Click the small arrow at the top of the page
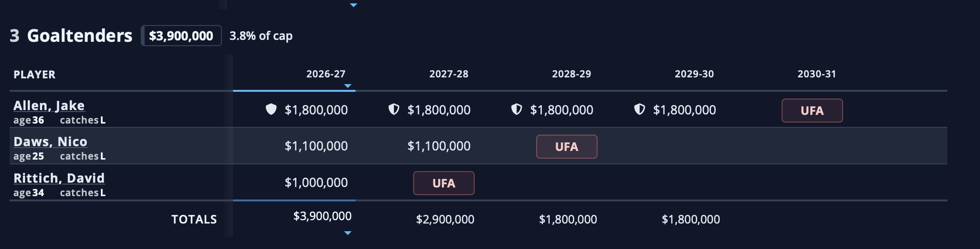 point(354,5)
